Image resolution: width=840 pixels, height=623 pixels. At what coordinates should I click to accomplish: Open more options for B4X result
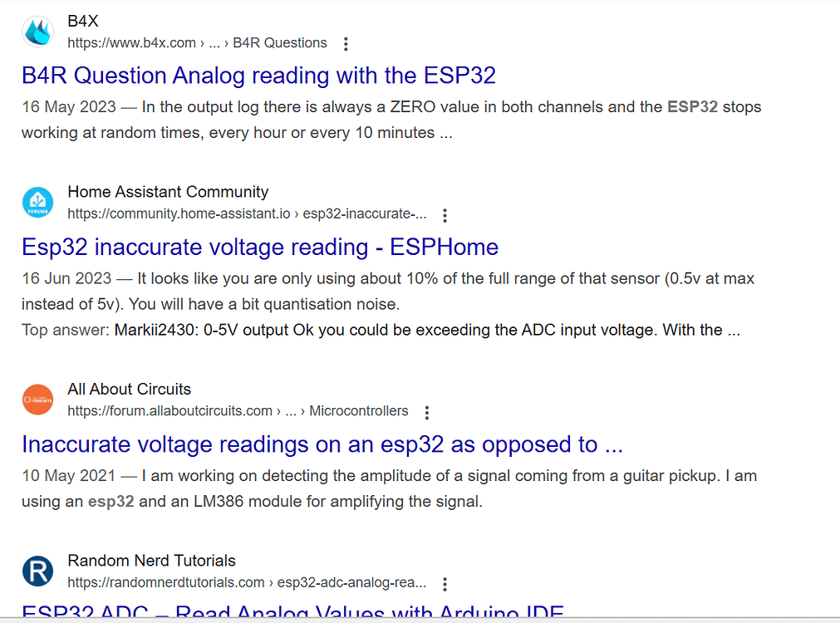pos(346,44)
